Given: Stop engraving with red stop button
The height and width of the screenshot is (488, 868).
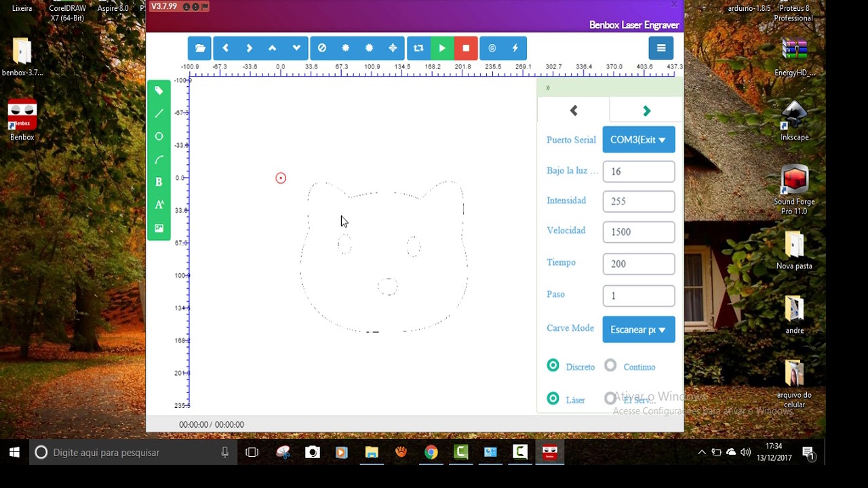Looking at the screenshot, I should pos(466,48).
